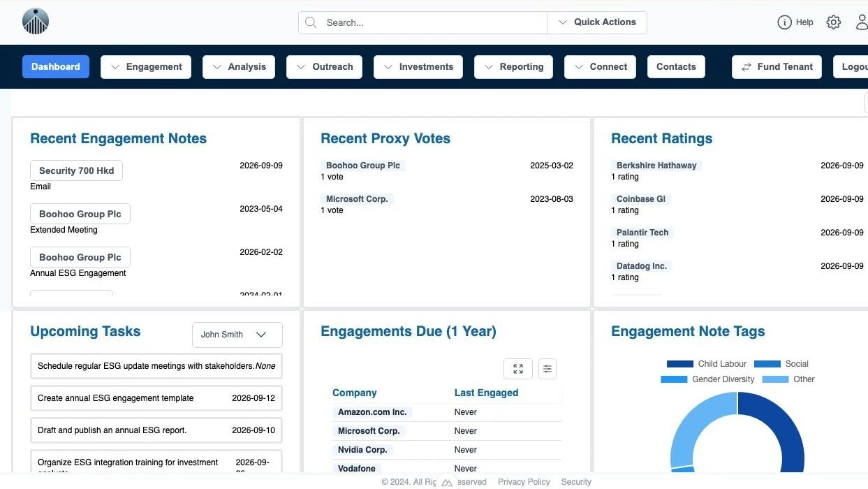Image resolution: width=868 pixels, height=489 pixels.
Task: Open task Schedule regular ESG update meetings
Action: point(156,366)
